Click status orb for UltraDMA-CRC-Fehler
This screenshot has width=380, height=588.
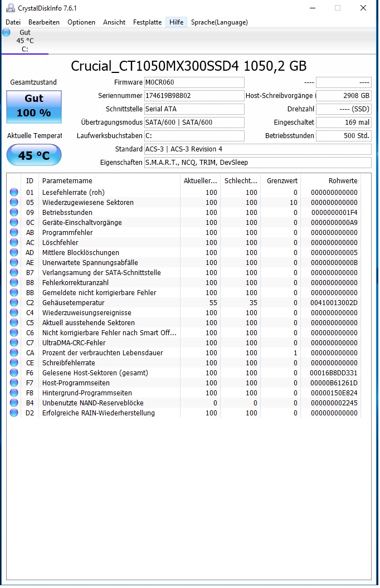[x=14, y=343]
